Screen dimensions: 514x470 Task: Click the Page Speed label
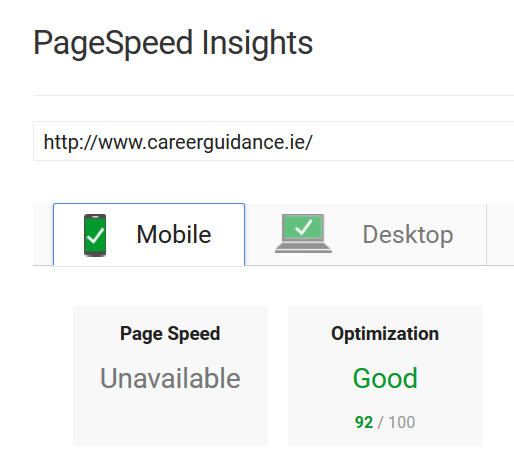170,334
